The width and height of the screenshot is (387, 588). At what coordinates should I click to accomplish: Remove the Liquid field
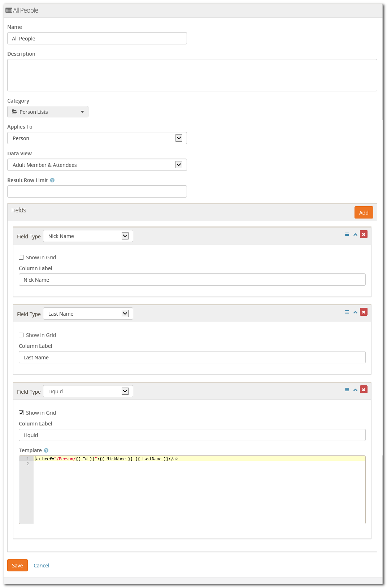[364, 390]
